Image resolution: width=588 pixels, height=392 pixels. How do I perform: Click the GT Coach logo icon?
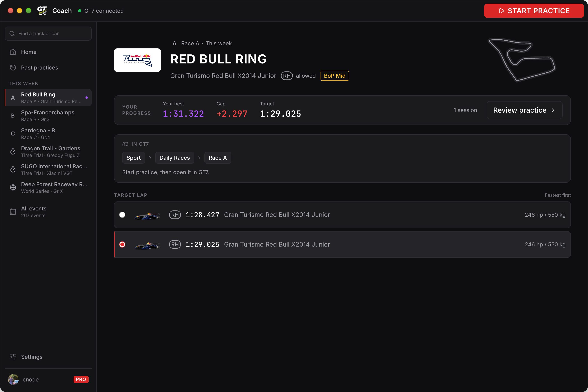(42, 11)
